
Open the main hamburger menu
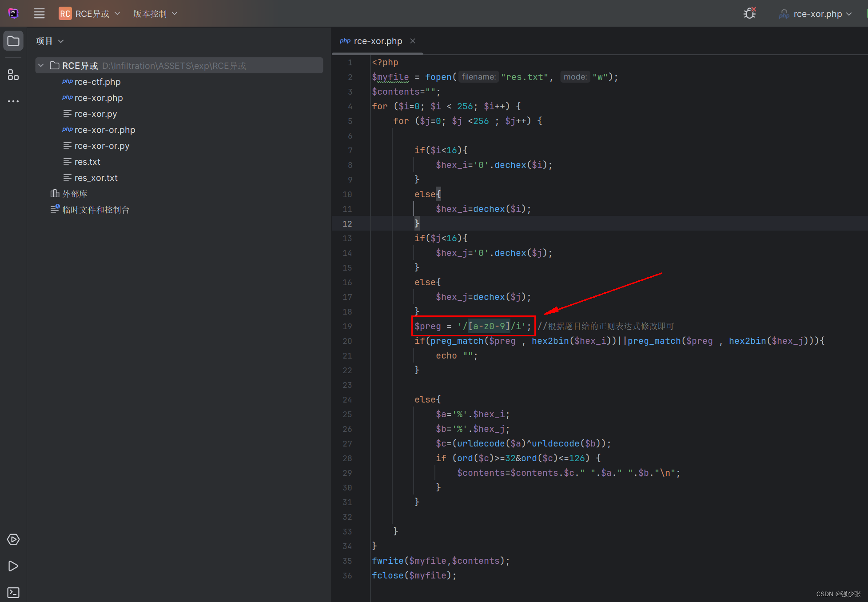click(39, 13)
